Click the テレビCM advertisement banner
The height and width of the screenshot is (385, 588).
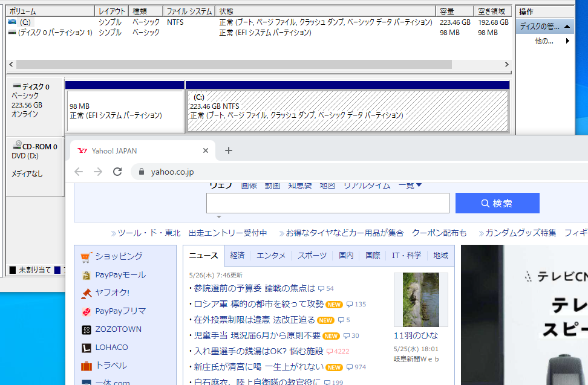[x=524, y=315]
